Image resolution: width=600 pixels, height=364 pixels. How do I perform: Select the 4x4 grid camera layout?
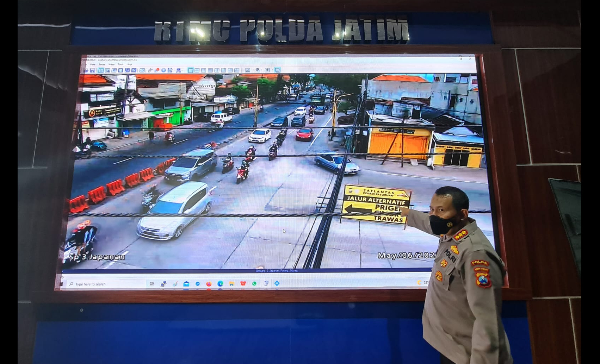pos(210,70)
